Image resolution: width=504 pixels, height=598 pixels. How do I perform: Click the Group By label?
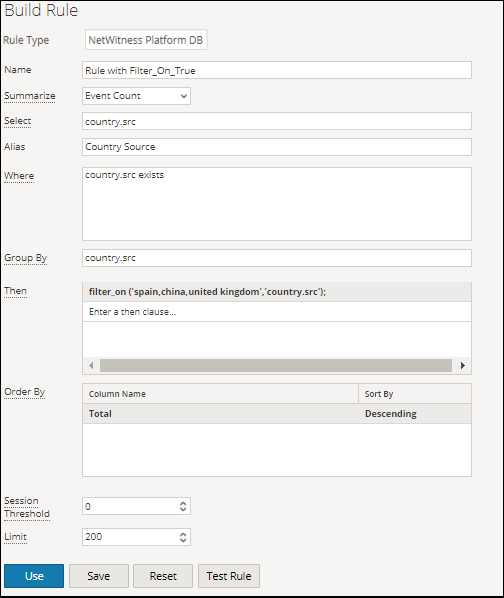(x=26, y=258)
